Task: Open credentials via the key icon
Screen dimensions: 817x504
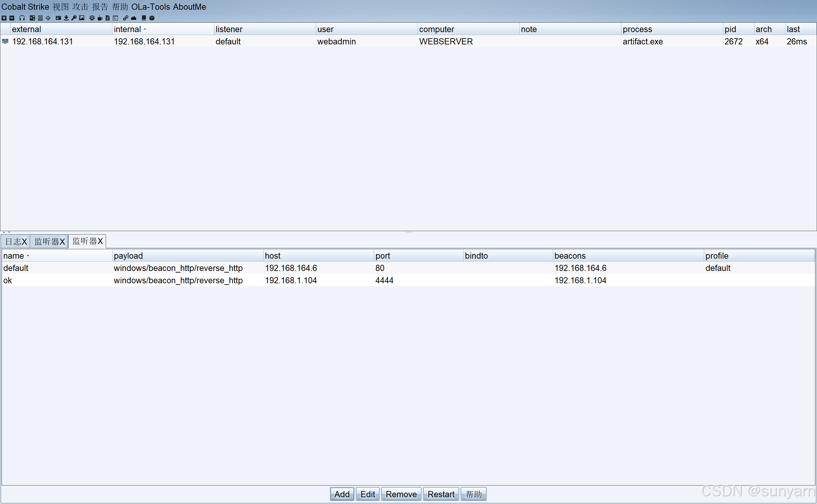Action: click(x=74, y=18)
